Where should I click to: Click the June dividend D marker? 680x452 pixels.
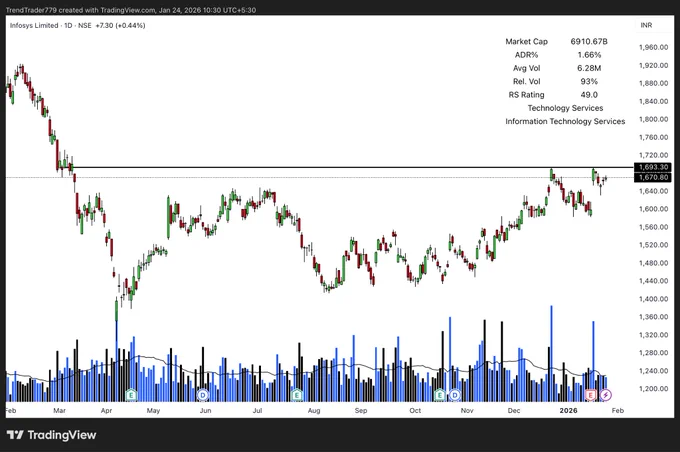(203, 395)
